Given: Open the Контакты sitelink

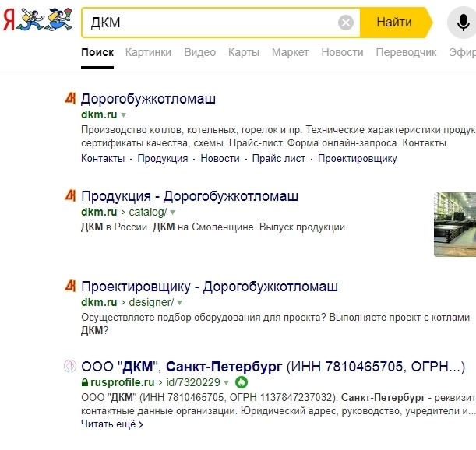Looking at the screenshot, I should pyautogui.click(x=103, y=158).
